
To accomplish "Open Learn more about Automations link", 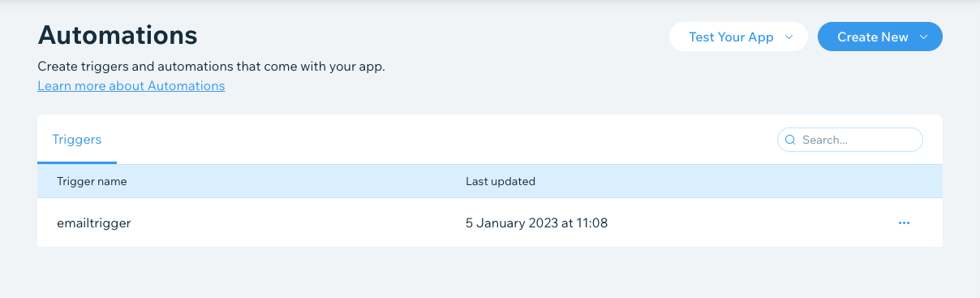I will click(x=131, y=85).
